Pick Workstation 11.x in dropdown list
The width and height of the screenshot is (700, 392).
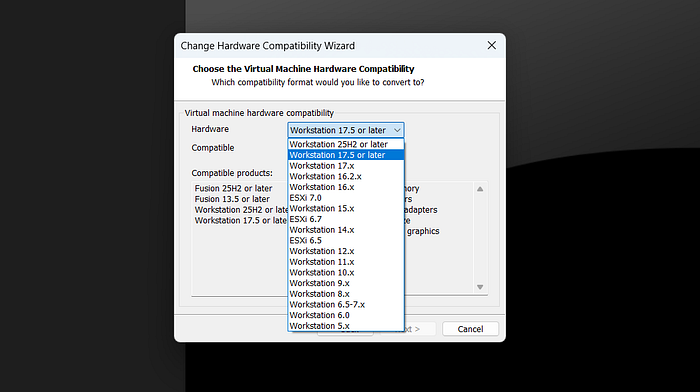[x=346, y=262]
